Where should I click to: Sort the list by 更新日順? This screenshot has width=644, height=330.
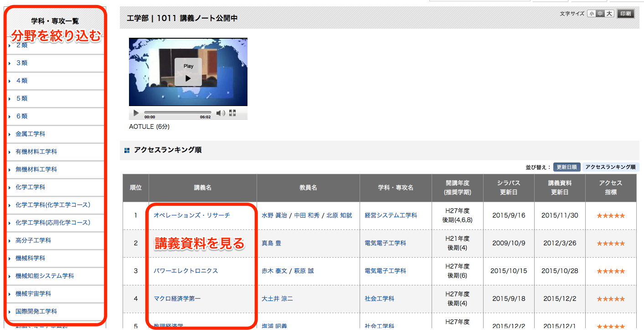[x=567, y=167]
